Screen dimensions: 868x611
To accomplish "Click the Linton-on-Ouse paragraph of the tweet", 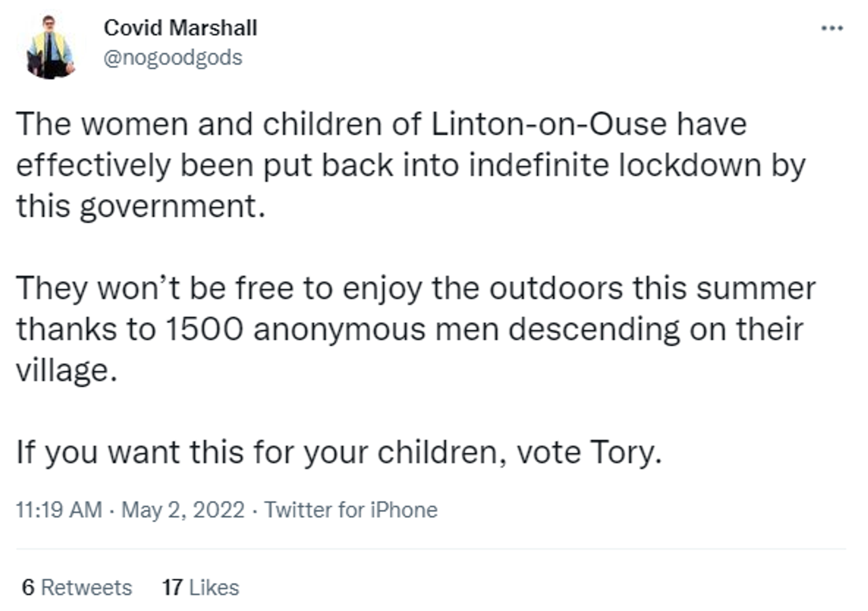I will click(410, 165).
